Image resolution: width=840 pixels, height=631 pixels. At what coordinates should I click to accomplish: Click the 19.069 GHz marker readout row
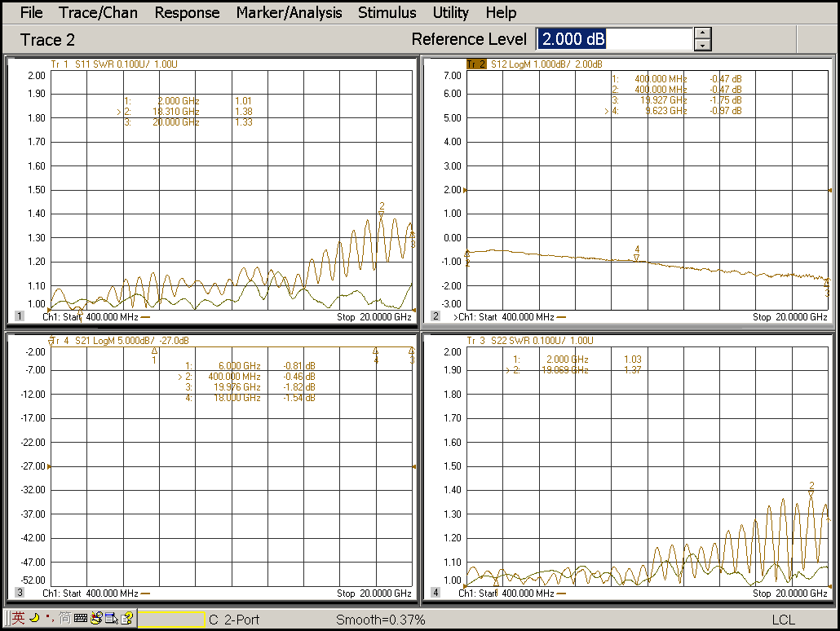pos(574,370)
